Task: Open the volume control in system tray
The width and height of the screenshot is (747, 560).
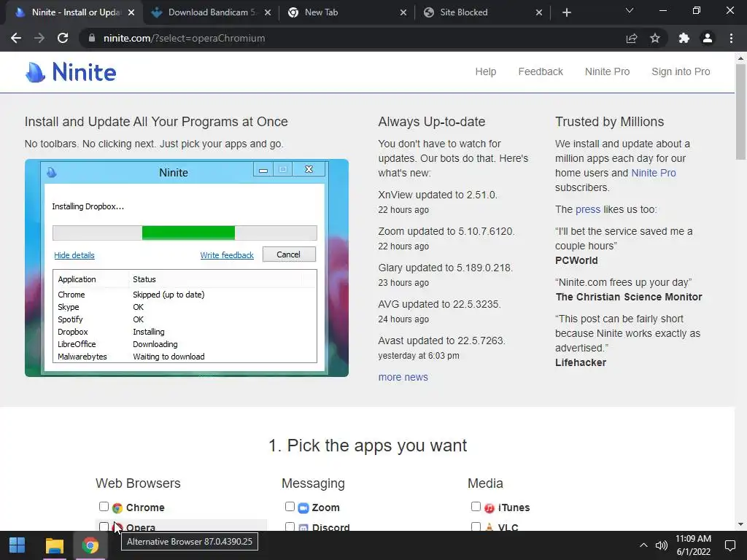Action: pos(661,545)
